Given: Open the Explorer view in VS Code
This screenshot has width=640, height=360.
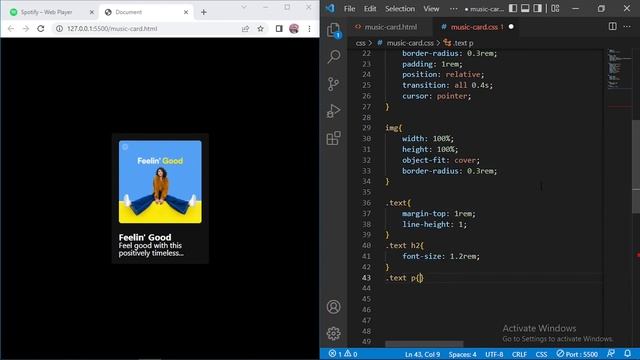Looking at the screenshot, I should click(333, 30).
